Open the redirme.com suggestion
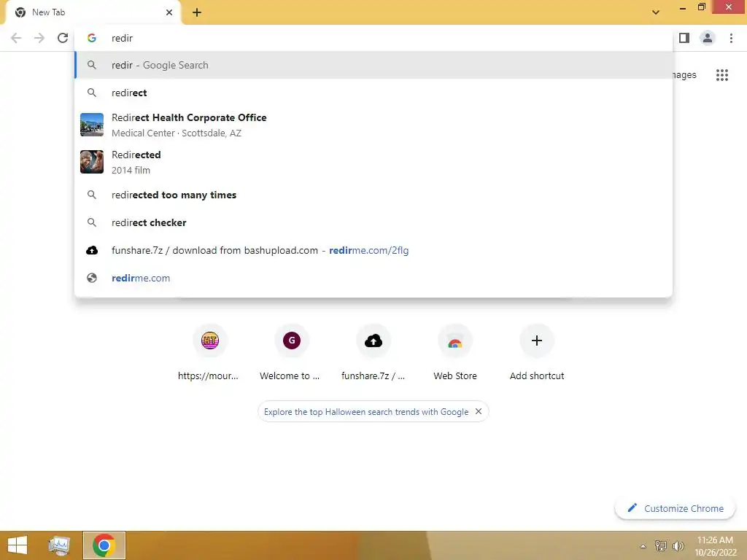 tap(373, 278)
